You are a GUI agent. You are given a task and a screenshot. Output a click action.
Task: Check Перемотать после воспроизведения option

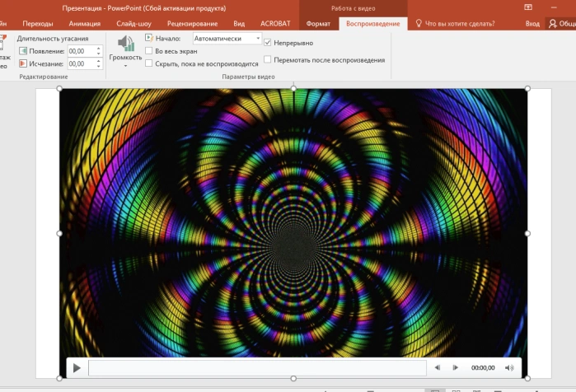[268, 59]
